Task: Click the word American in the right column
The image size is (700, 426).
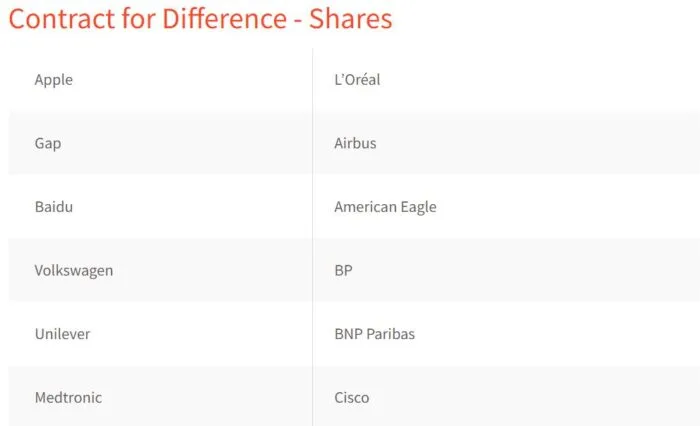Action: point(365,207)
